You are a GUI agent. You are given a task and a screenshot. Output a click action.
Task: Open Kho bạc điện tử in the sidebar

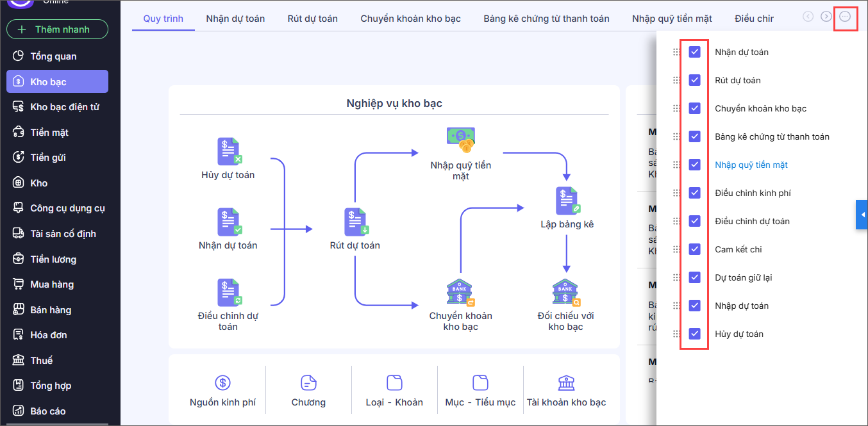tap(57, 107)
